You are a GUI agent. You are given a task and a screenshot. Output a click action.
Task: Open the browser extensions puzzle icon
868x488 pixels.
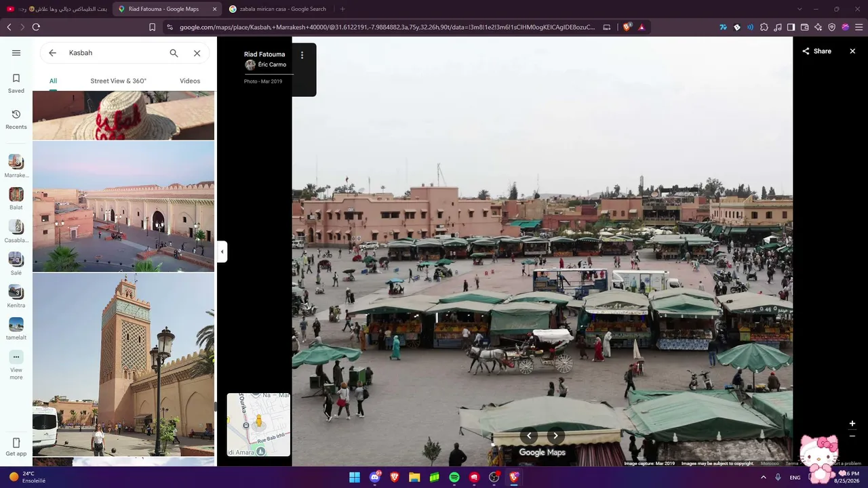click(764, 27)
